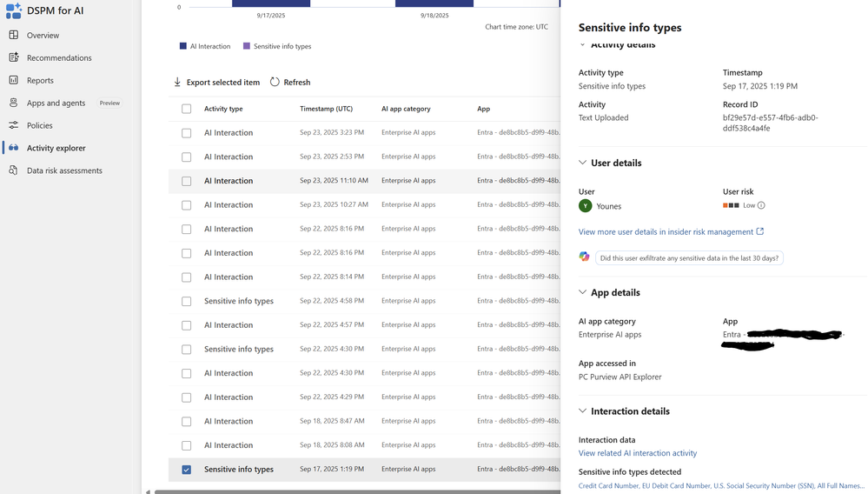Click the Refresh button label

point(296,82)
